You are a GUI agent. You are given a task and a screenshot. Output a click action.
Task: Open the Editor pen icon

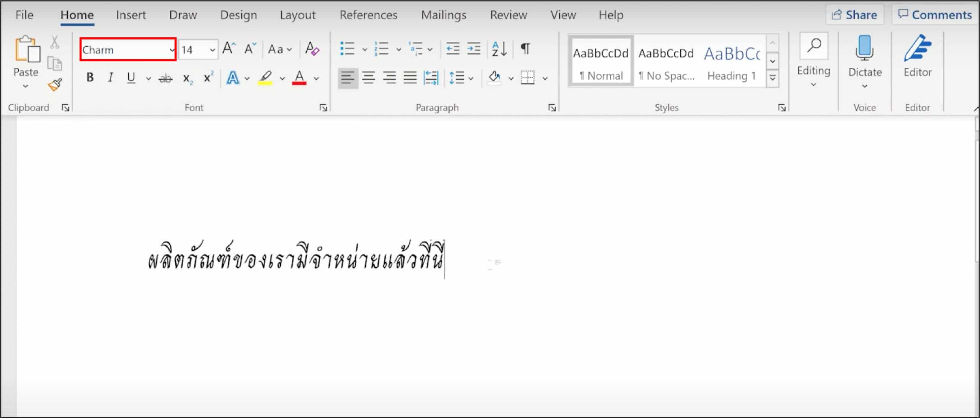pos(917,48)
